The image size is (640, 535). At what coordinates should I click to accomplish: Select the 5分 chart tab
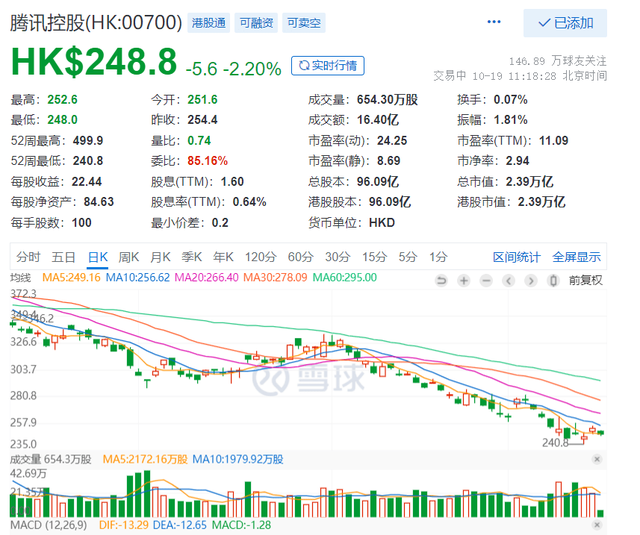coord(408,257)
